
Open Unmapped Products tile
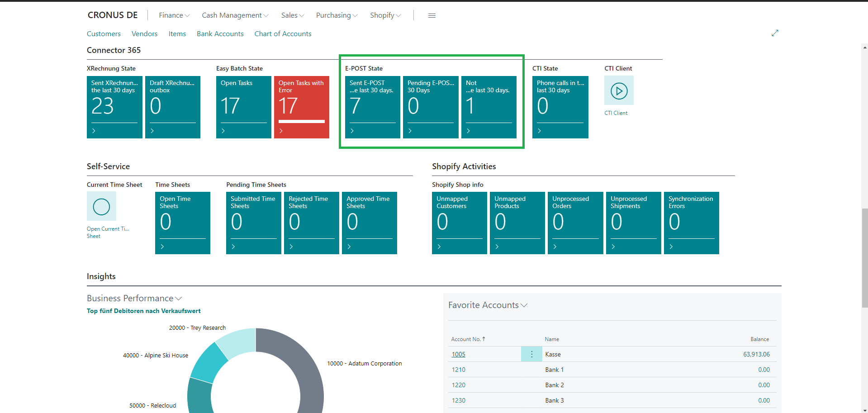click(517, 223)
